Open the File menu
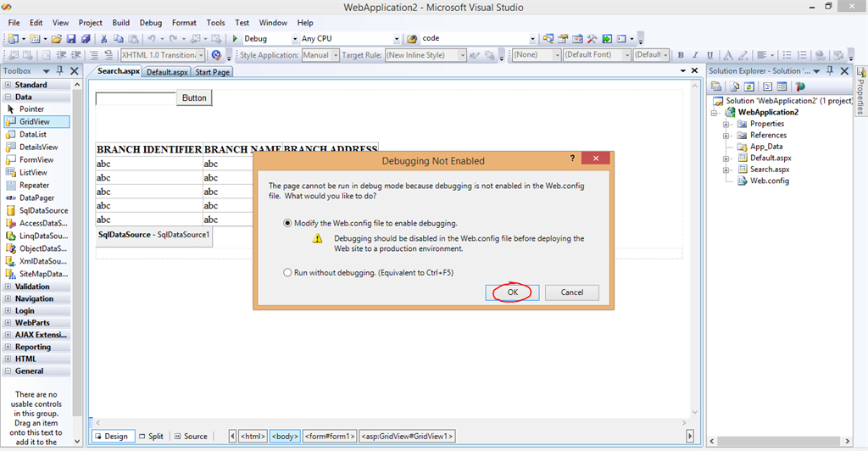This screenshot has width=868, height=451. [x=14, y=23]
